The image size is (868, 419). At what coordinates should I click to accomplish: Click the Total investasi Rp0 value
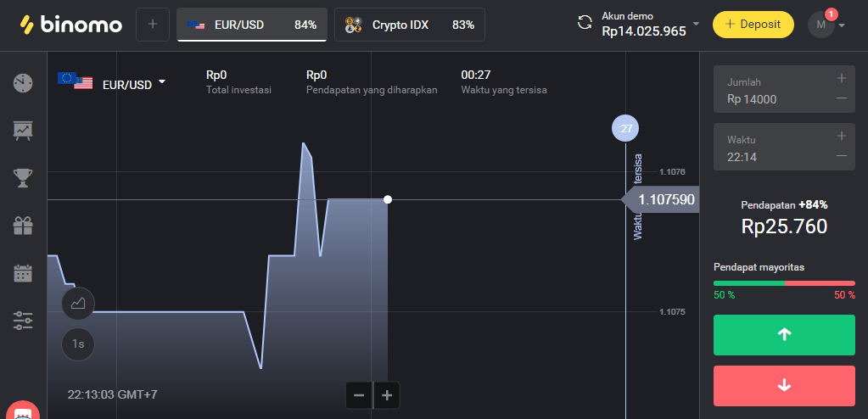[x=216, y=75]
